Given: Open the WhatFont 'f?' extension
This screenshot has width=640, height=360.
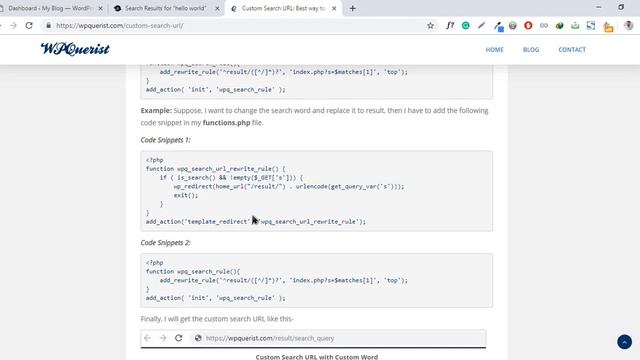Looking at the screenshot, I should click(x=450, y=26).
